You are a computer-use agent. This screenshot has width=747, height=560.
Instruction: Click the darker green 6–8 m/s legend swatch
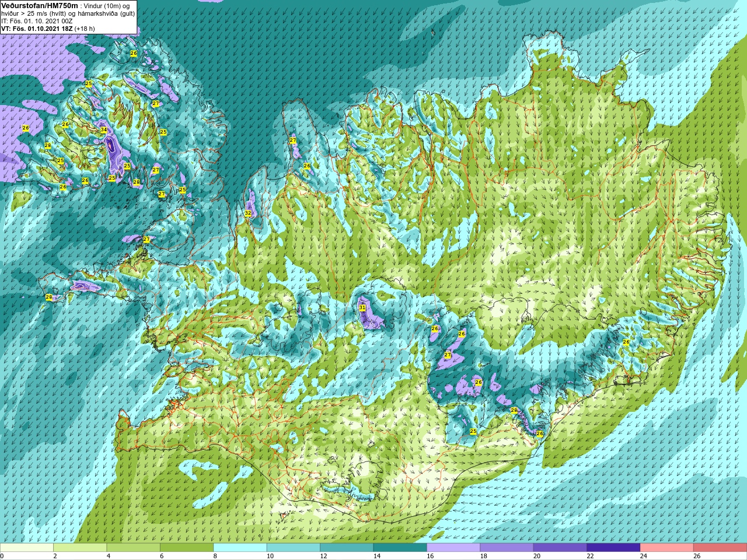[x=187, y=548]
